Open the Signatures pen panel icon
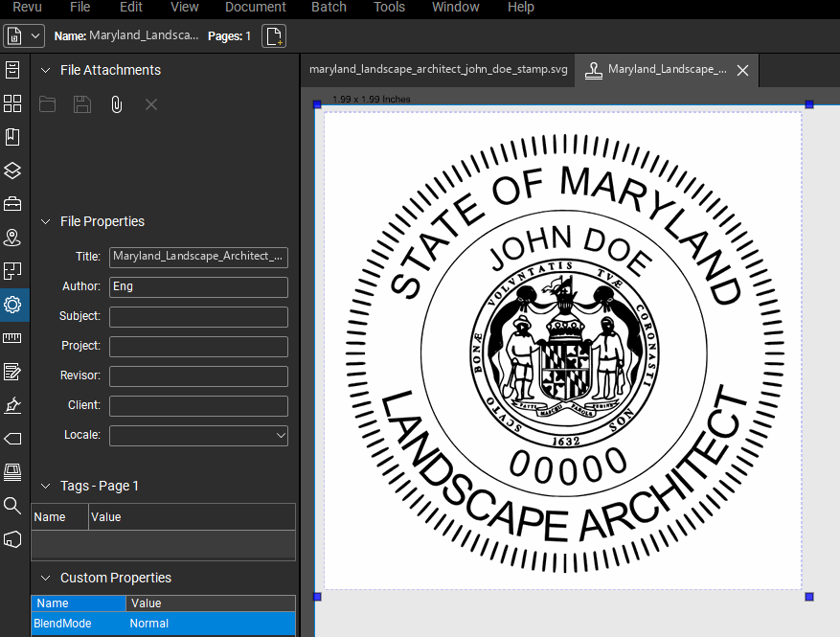Viewport: 840px width, 637px height. [x=12, y=405]
